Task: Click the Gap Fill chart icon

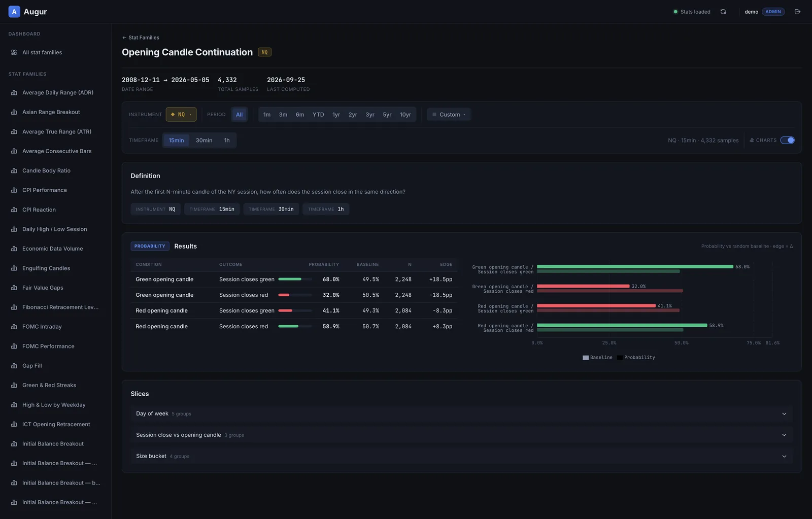Action: (14, 366)
